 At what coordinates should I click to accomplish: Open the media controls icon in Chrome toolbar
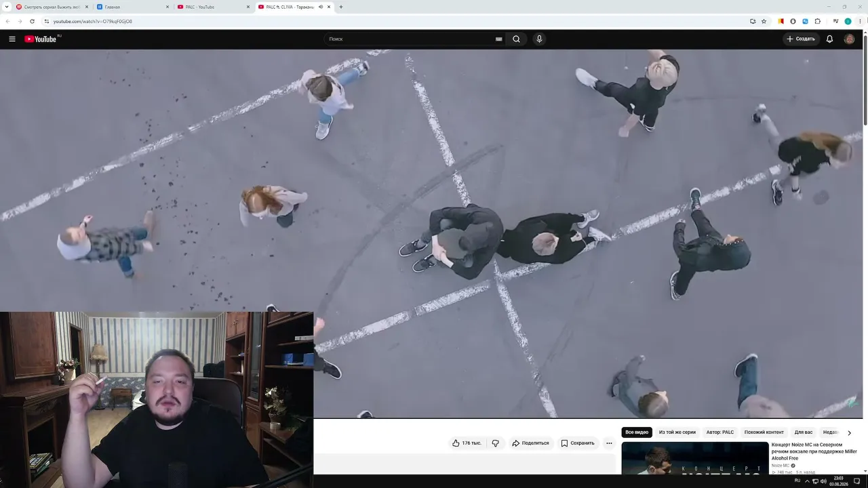coord(835,22)
